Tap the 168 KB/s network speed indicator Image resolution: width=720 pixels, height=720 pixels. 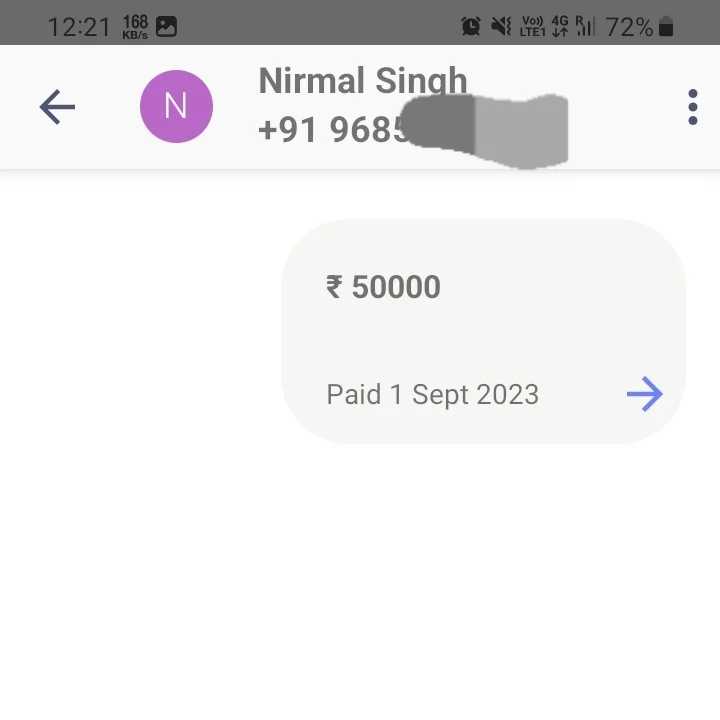point(135,27)
